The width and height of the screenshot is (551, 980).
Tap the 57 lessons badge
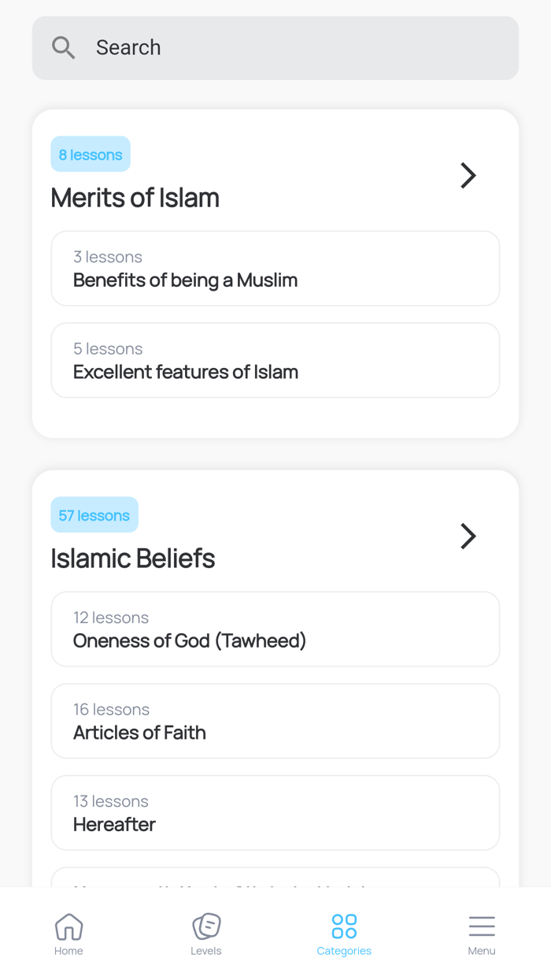[94, 514]
